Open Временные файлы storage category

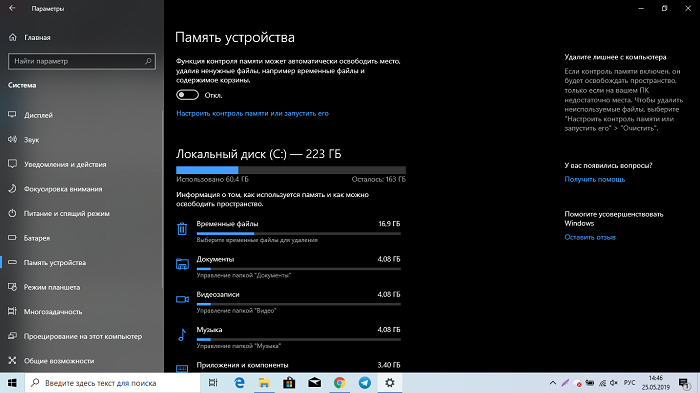[x=288, y=232]
